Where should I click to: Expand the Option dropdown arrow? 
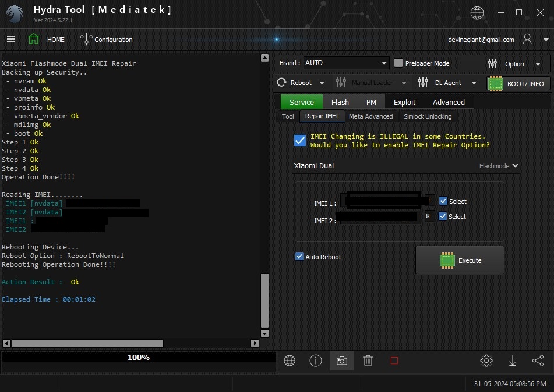[538, 64]
